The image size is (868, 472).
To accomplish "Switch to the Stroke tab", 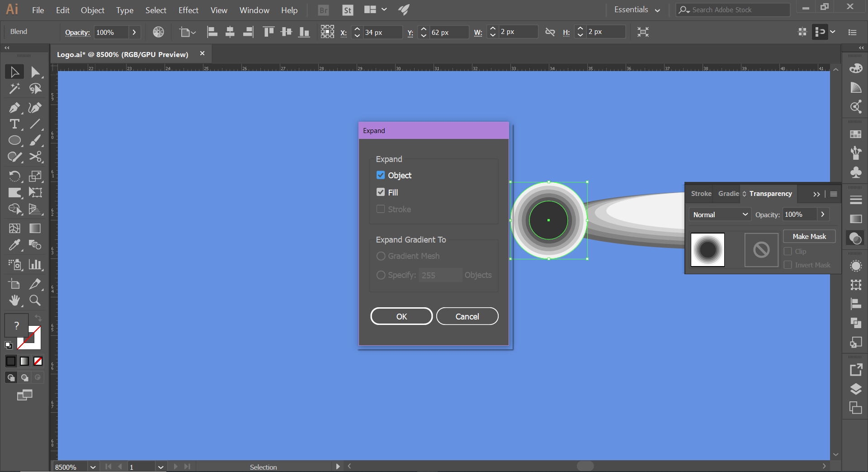I will pos(701,194).
